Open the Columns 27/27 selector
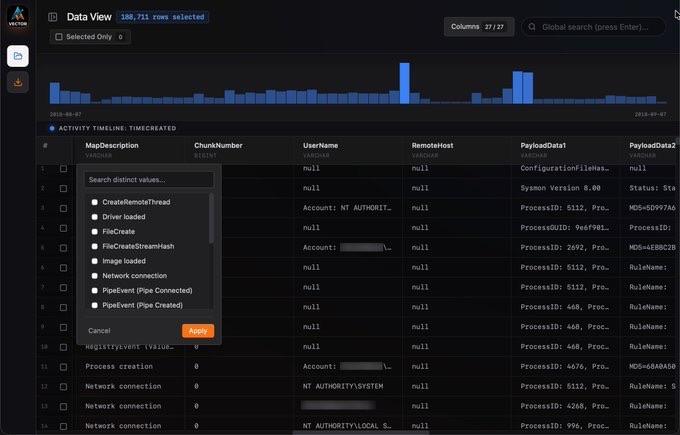Screen dimensions: 680x435 (x=479, y=27)
